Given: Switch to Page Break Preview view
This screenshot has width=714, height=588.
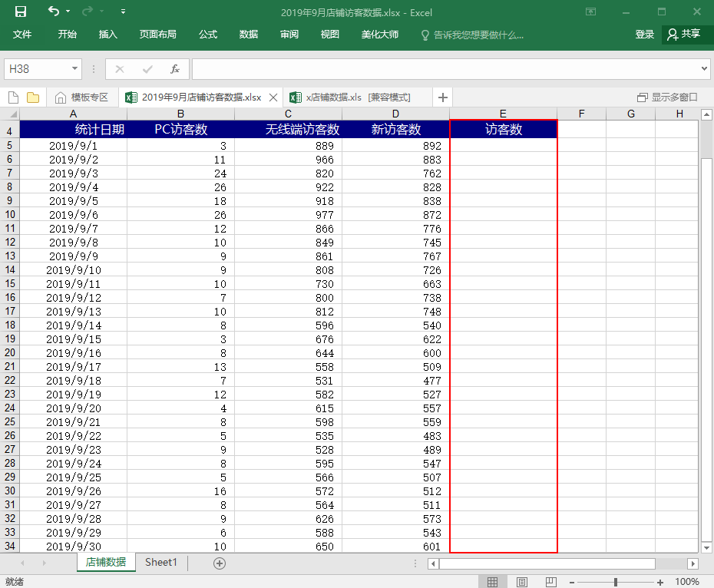Looking at the screenshot, I should tap(551, 582).
